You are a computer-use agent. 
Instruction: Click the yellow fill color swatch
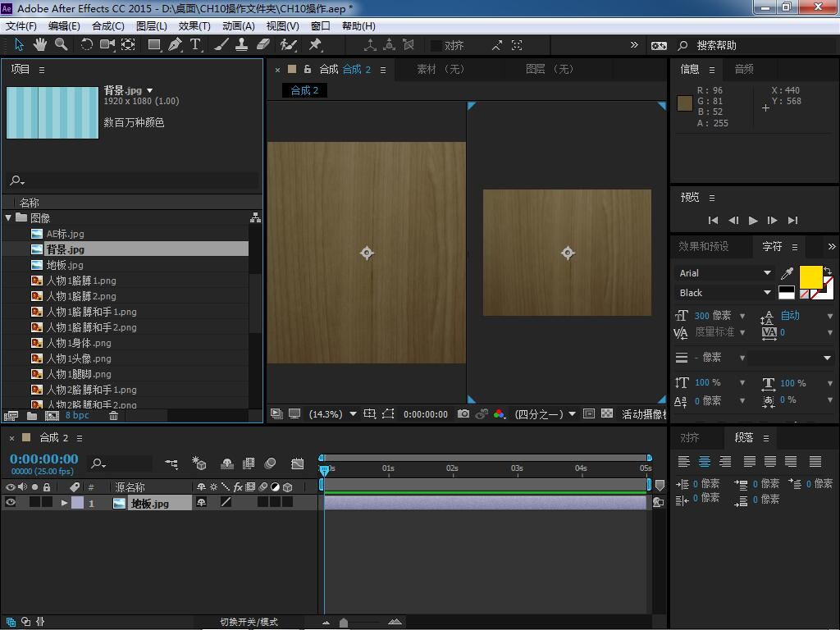(810, 277)
